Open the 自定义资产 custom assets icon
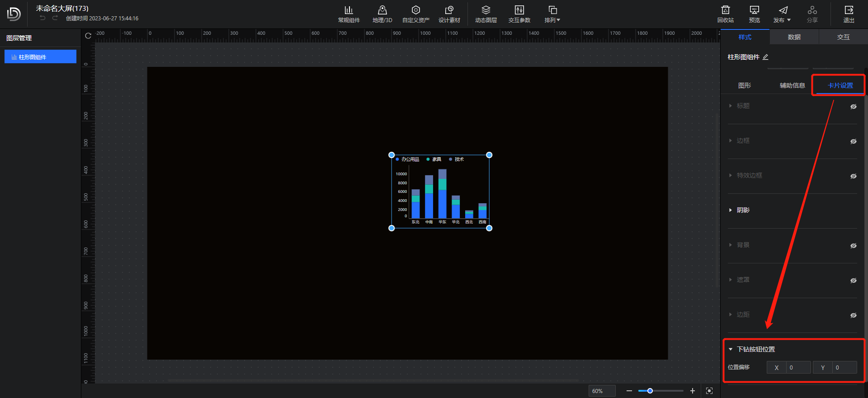 (415, 10)
